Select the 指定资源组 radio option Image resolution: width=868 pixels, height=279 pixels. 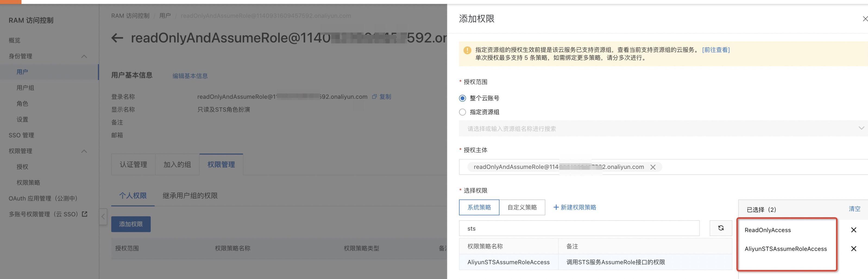tap(463, 112)
